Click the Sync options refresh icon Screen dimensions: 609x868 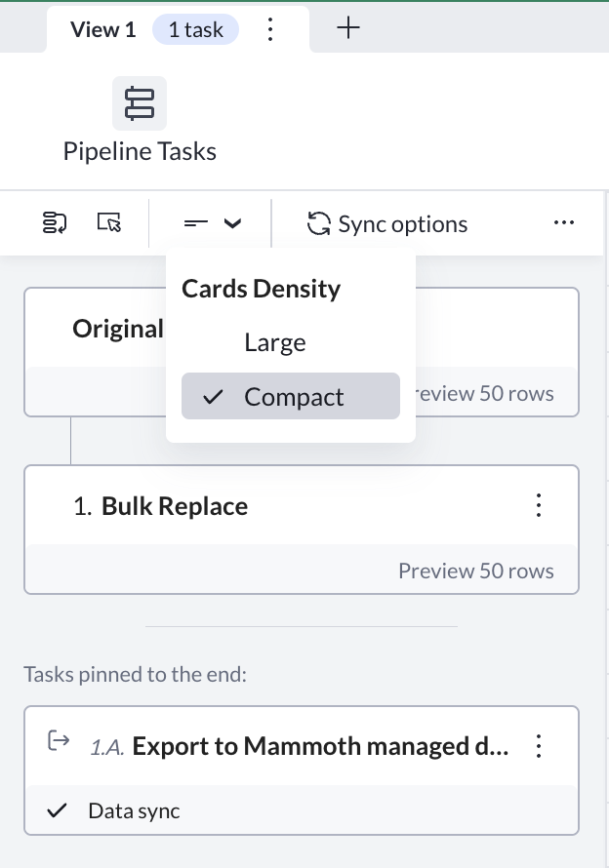[319, 224]
